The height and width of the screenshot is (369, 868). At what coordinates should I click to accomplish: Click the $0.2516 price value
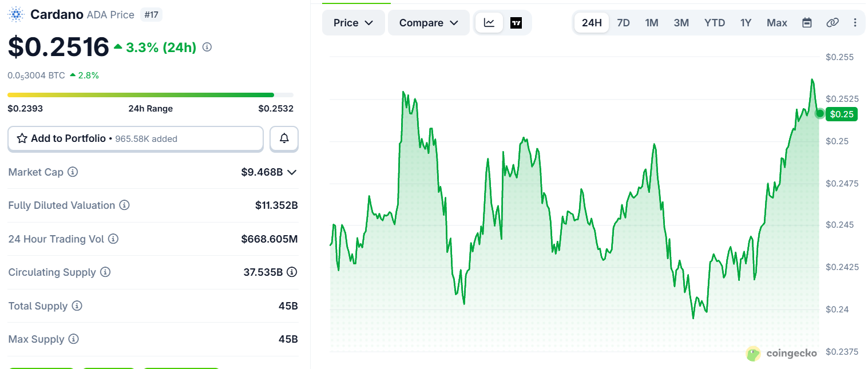[58, 47]
